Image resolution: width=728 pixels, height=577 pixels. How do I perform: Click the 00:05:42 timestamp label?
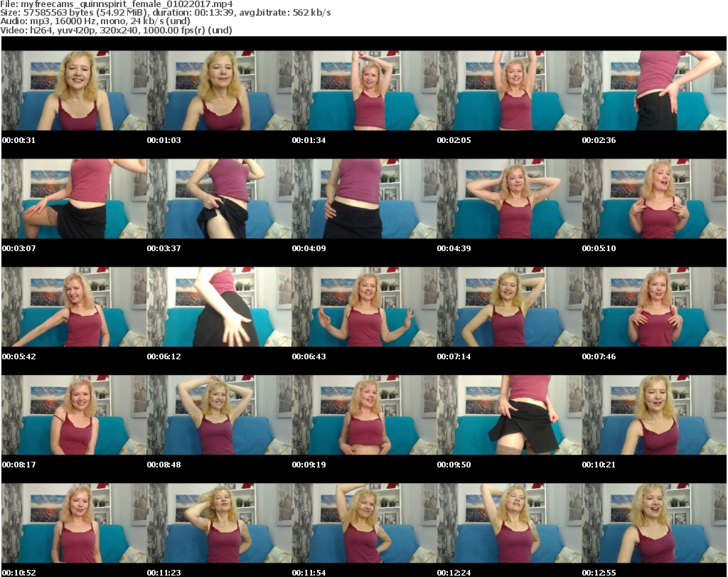[18, 356]
